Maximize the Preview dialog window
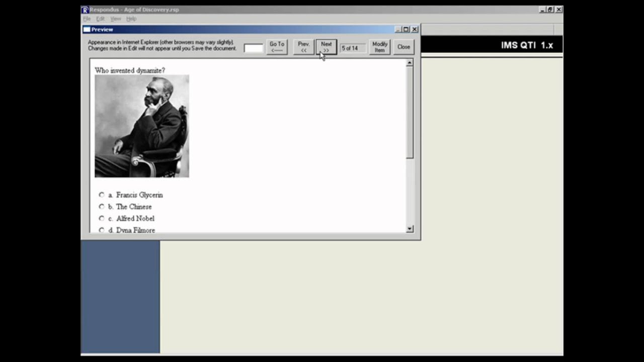 click(406, 30)
